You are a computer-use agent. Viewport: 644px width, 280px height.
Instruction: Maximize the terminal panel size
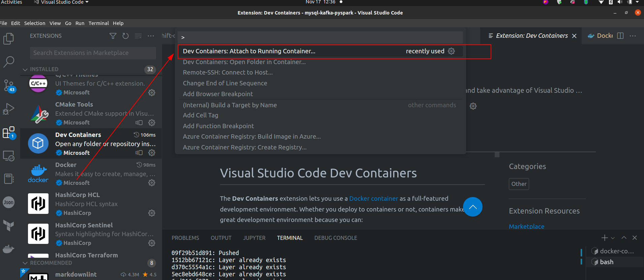(x=624, y=238)
